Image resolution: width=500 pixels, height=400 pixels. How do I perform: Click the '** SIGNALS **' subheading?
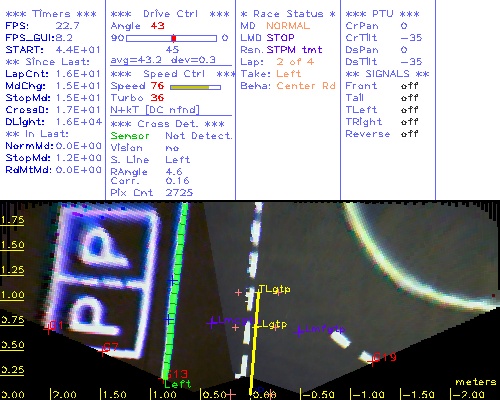[x=387, y=74]
